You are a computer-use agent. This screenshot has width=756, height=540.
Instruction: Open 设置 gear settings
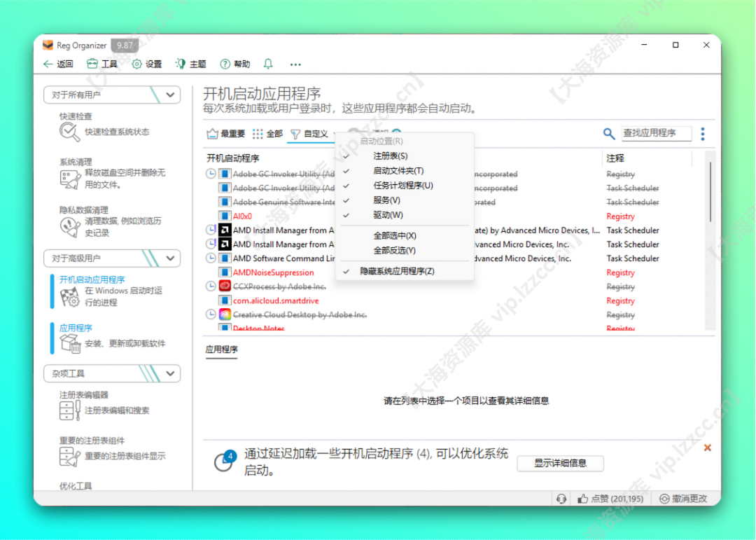pos(146,64)
